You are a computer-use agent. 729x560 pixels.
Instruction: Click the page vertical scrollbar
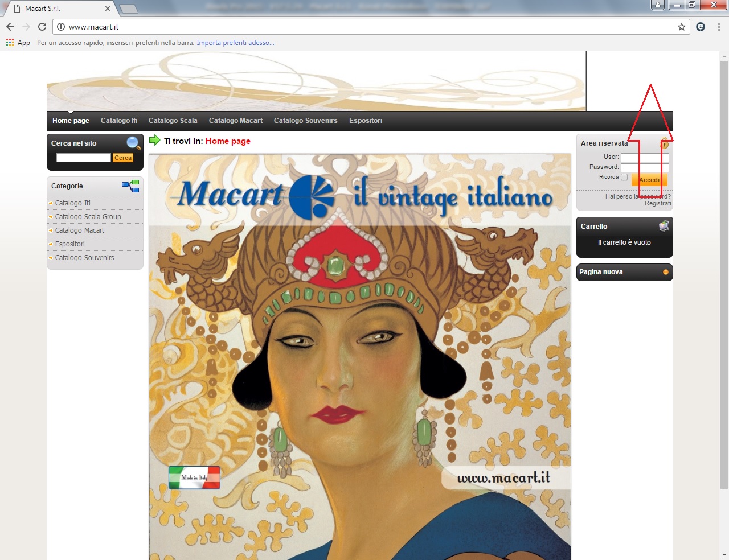coord(724,274)
